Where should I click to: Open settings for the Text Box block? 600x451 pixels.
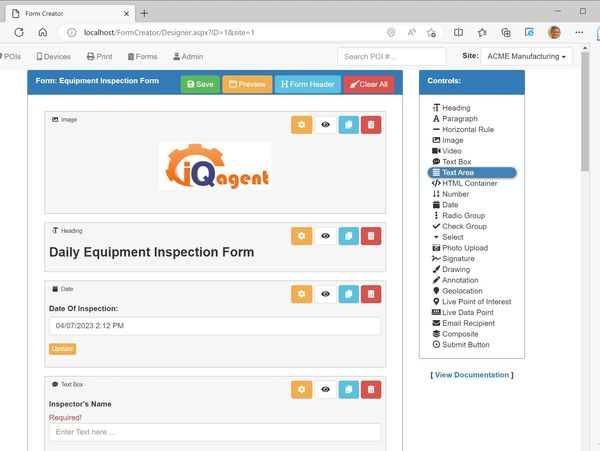302,389
